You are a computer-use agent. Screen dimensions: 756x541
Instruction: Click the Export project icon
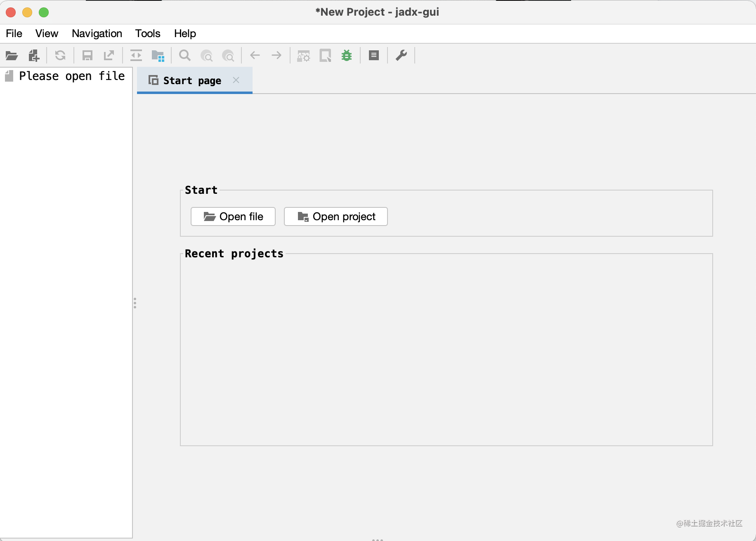[109, 55]
